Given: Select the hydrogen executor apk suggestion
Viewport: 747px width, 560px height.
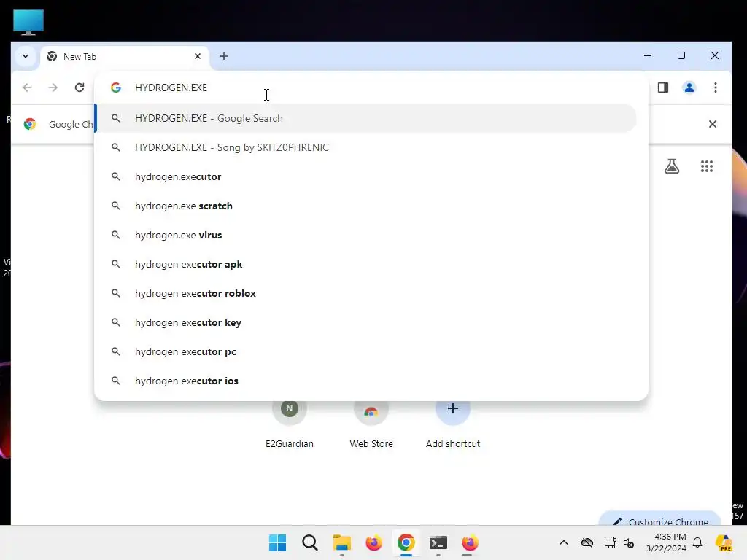Looking at the screenshot, I should (365, 264).
